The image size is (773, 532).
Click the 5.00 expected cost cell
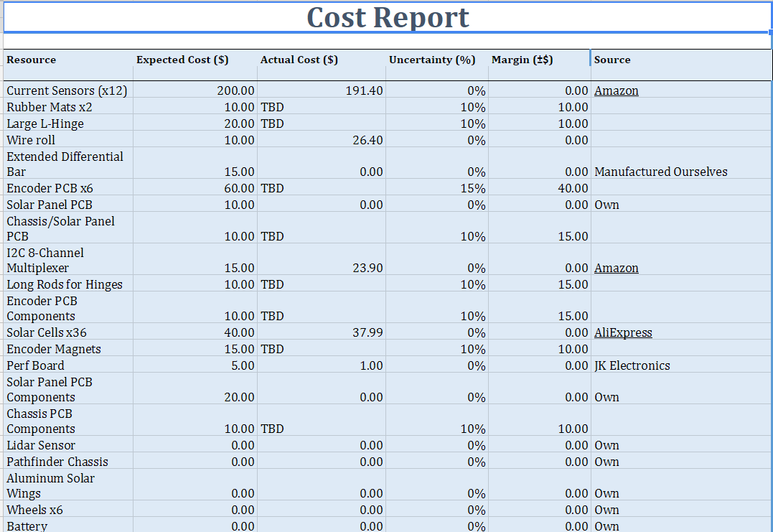tap(195, 365)
